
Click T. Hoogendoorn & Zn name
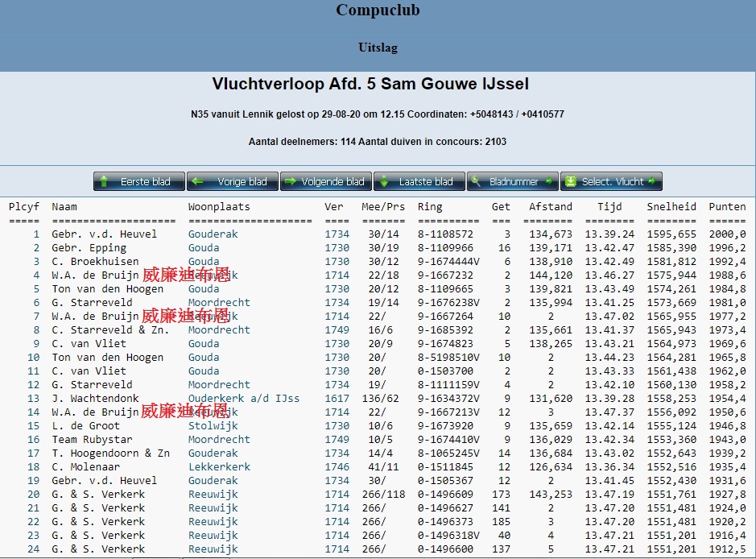tap(110, 453)
